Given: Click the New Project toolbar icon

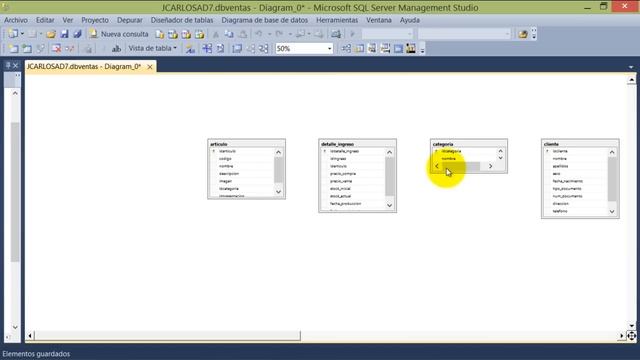Looking at the screenshot, I should tap(13, 34).
